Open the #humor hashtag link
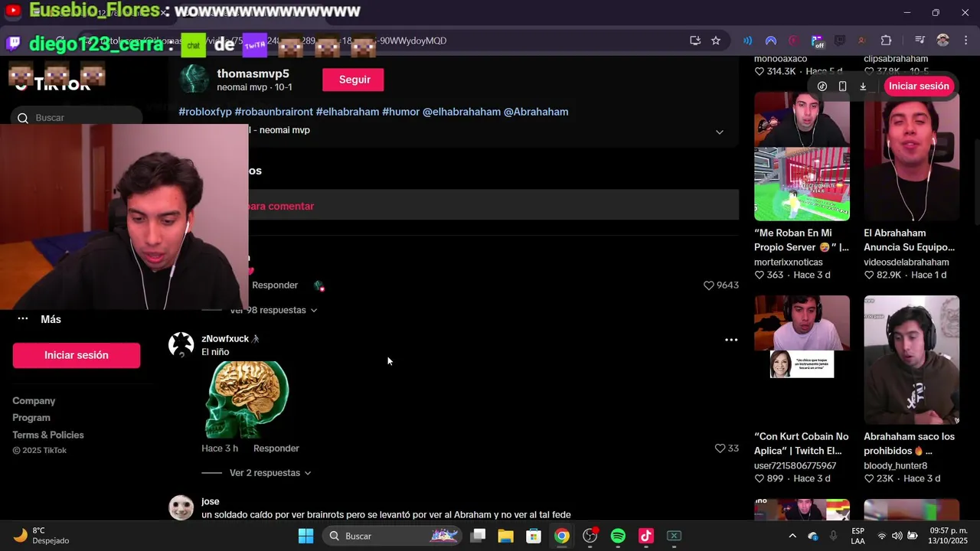 [401, 112]
